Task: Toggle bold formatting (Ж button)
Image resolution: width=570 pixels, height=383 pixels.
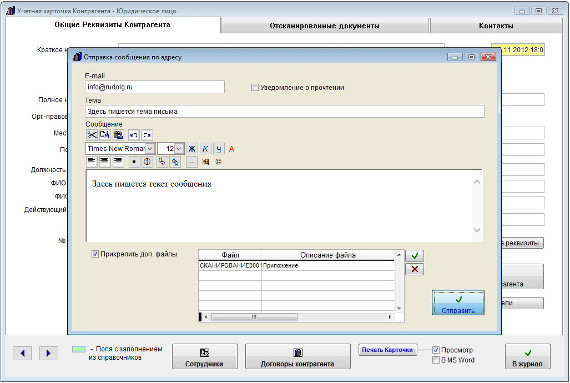Action: pyautogui.click(x=192, y=149)
